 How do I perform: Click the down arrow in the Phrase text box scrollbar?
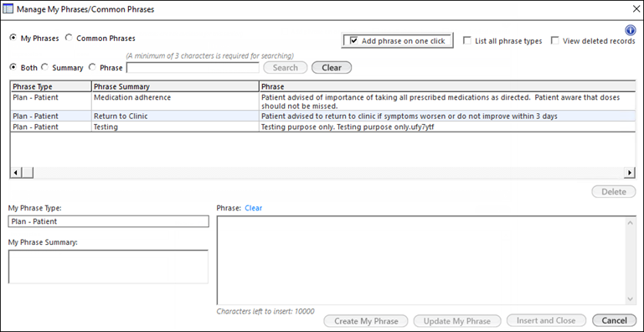[630, 299]
